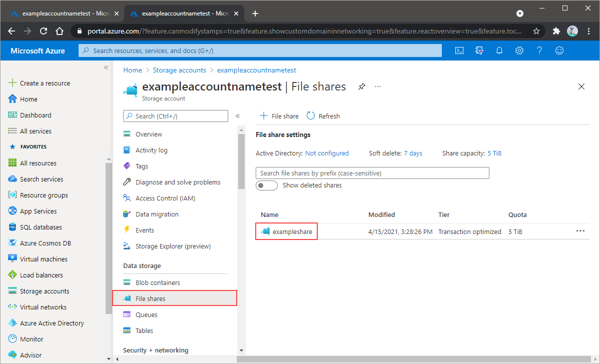This screenshot has height=364, width=600.
Task: Open Cloud Shell from the Azure header
Action: click(459, 50)
